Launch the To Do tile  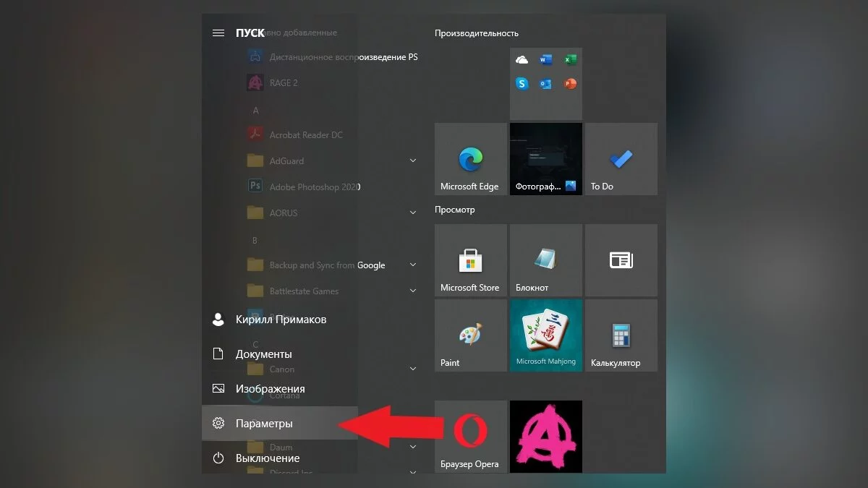pos(621,159)
